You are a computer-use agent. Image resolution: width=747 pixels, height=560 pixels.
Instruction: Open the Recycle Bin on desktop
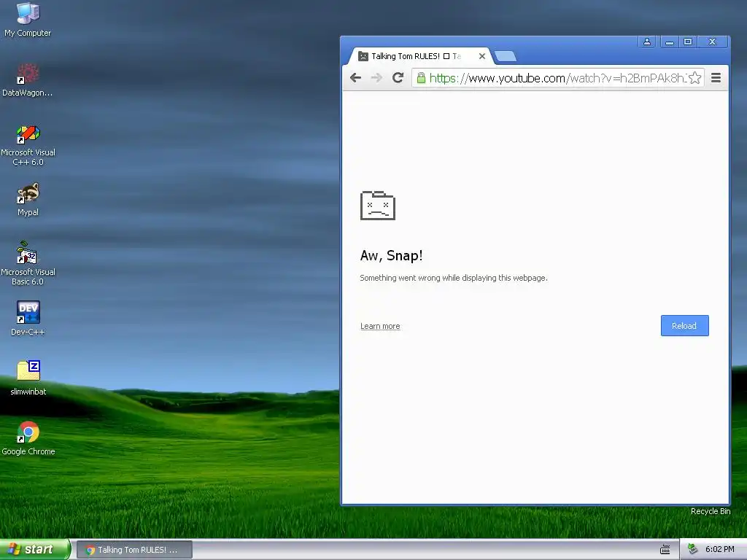click(711, 511)
